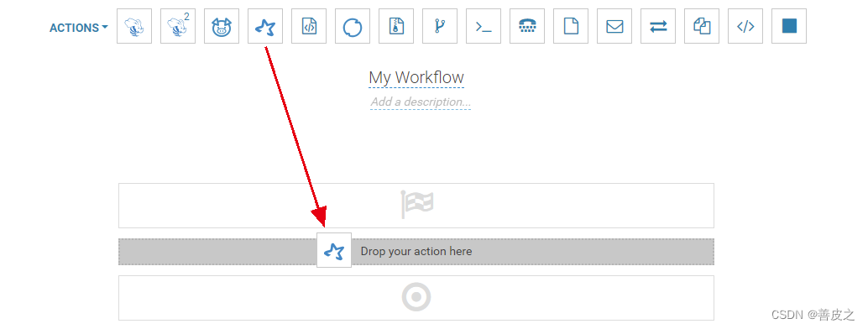Open the ACTIONS dropdown menu
This screenshot has width=868, height=329.
(x=79, y=28)
